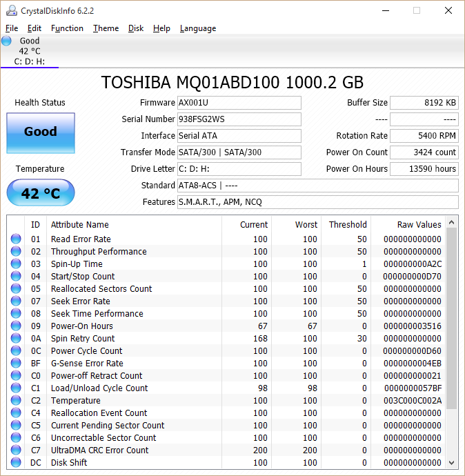Click the Good health status button
465x476 pixels.
click(41, 133)
